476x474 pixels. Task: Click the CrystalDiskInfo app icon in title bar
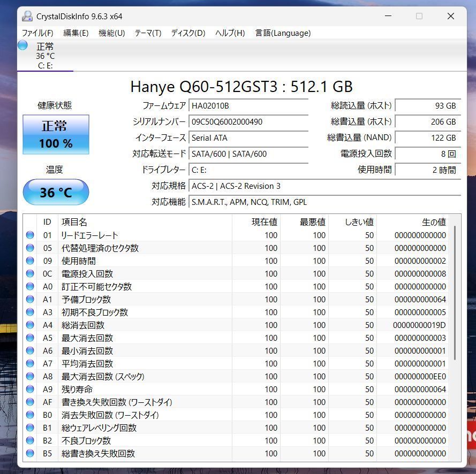(x=27, y=16)
